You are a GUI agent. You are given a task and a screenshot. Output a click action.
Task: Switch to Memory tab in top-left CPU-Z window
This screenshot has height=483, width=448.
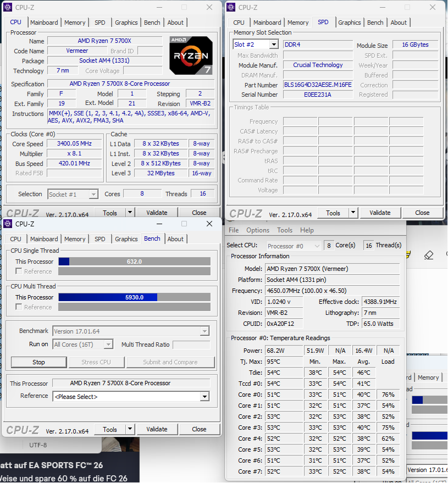[75, 23]
